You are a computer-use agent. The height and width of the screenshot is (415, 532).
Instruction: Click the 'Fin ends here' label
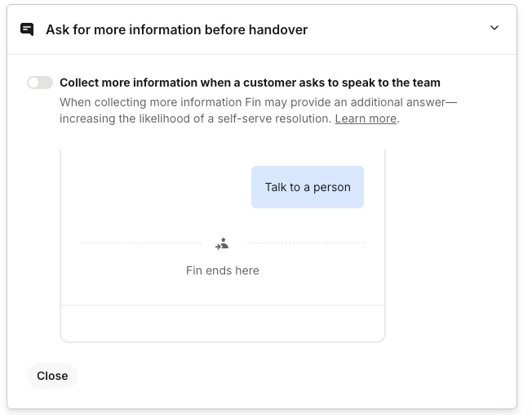(x=222, y=270)
